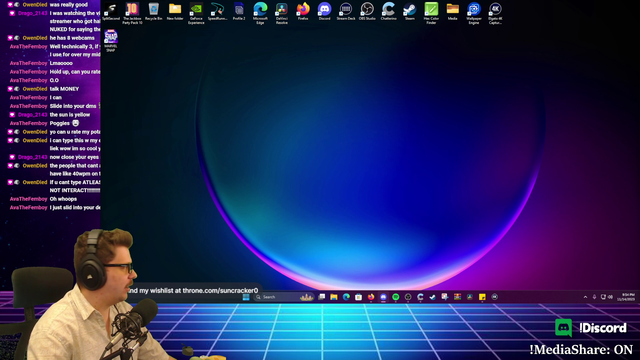Open the Media folder on desktop
The image size is (640, 360).
452,11
